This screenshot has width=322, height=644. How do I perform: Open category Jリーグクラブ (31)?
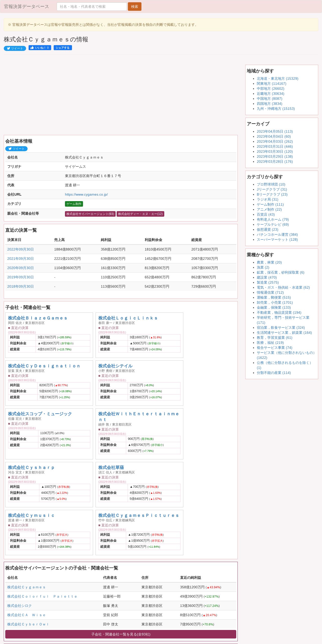tap(272, 189)
